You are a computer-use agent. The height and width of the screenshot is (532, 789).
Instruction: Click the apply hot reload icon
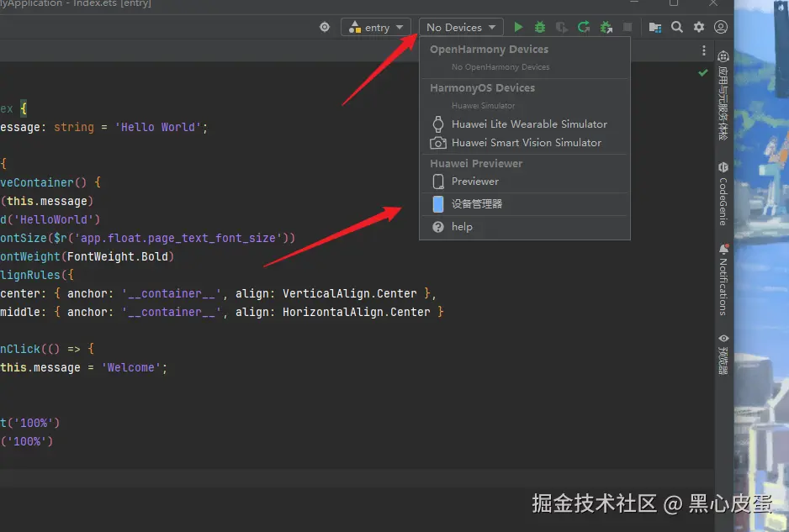584,27
